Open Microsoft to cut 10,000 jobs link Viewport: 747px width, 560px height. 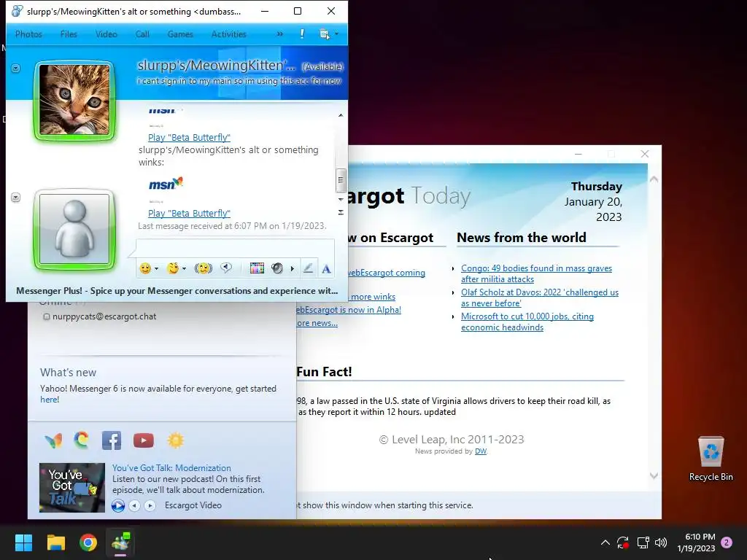[x=527, y=322]
